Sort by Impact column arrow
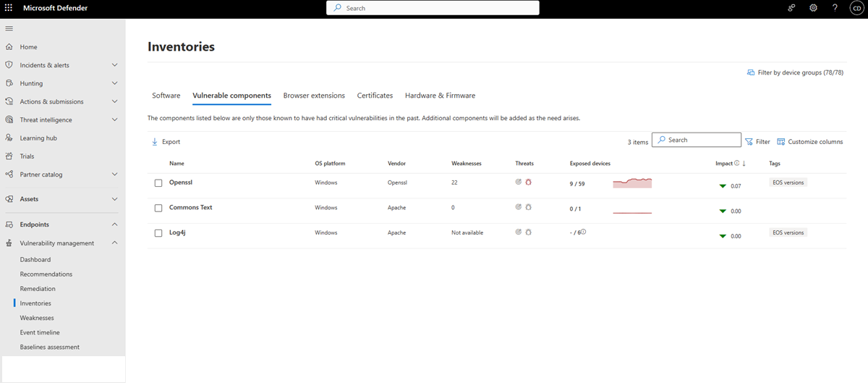The height and width of the screenshot is (383, 868). [744, 164]
